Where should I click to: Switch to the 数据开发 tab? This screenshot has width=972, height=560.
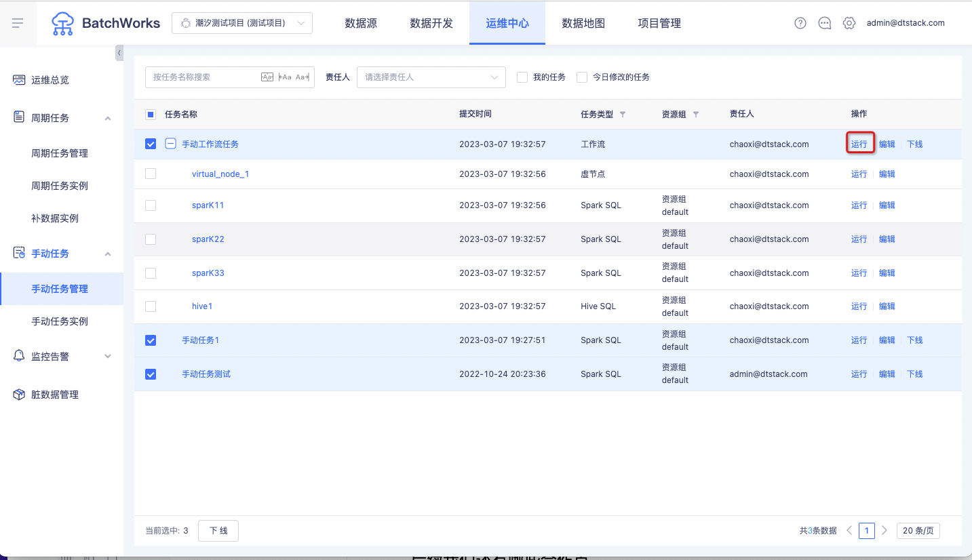coord(431,23)
